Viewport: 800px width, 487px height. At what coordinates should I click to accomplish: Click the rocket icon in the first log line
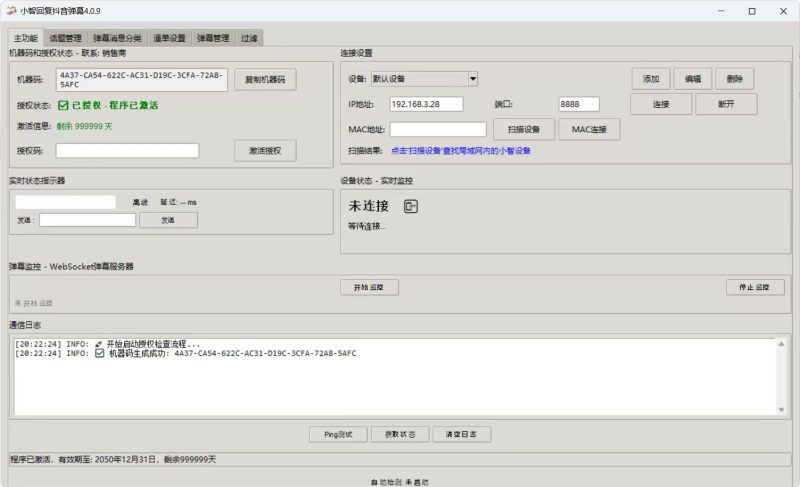(x=99, y=344)
